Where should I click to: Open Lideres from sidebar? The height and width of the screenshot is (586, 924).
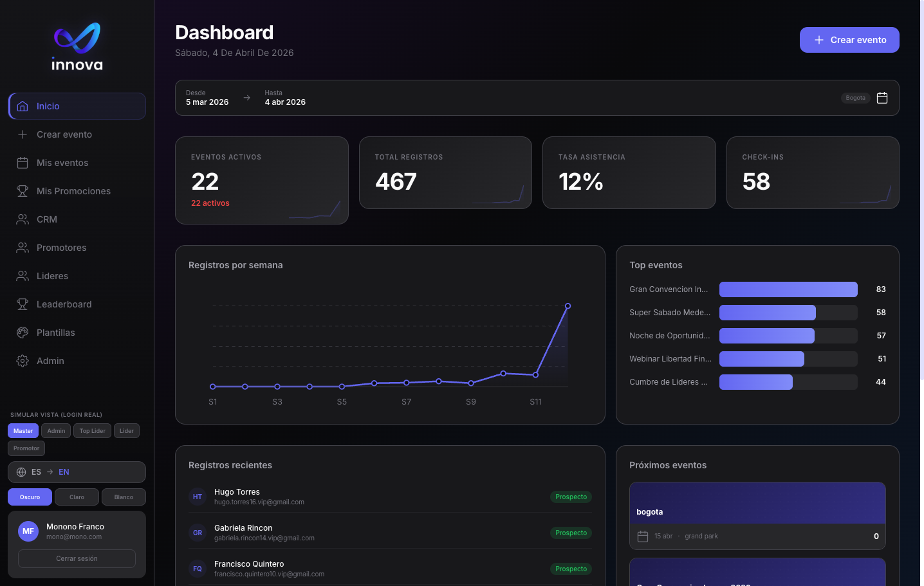[77, 276]
